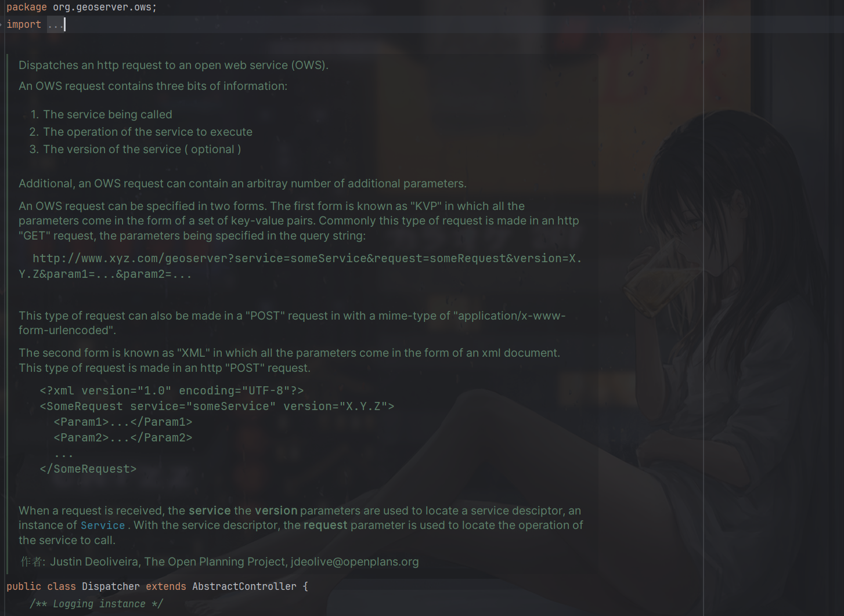Click the closing SomeRequest tag
Screen dimensions: 844x616
(x=88, y=469)
